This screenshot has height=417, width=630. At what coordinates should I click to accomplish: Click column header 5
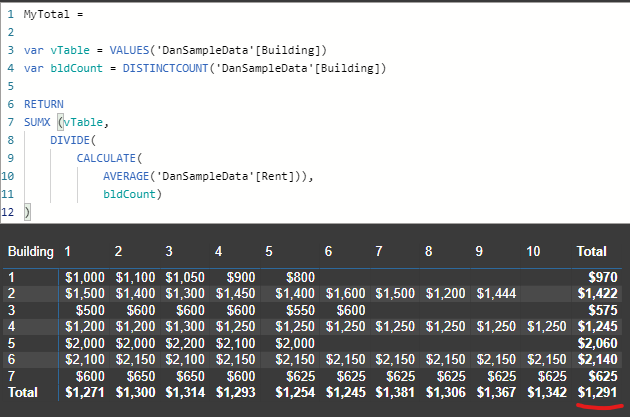pyautogui.click(x=269, y=251)
